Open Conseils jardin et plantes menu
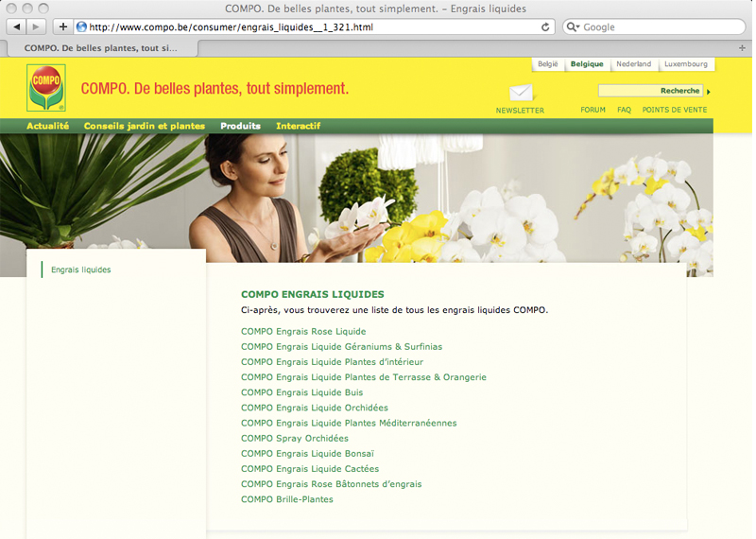Viewport: 756px width, 539px height. [144, 126]
